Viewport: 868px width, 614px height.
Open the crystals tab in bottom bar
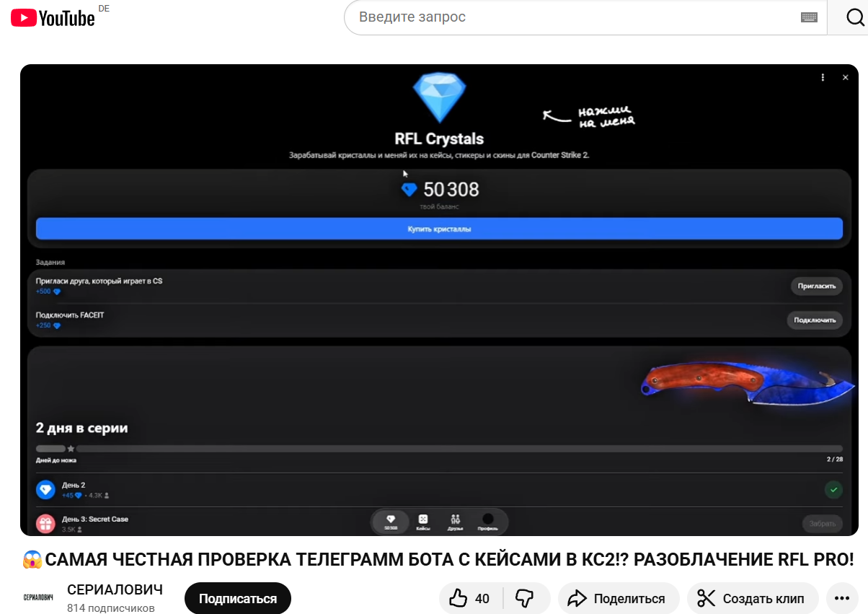391,522
